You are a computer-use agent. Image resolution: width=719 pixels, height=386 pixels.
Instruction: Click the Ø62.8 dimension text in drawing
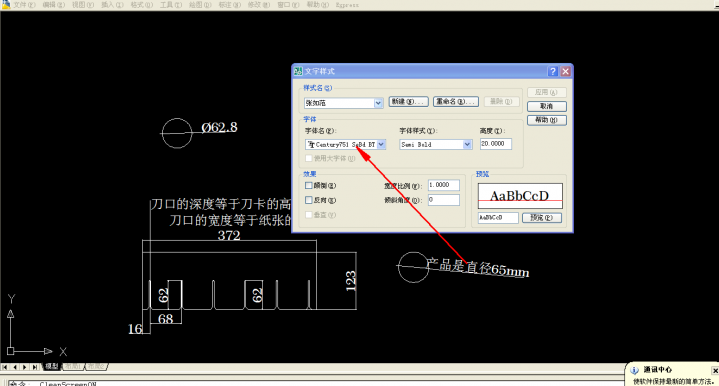click(x=220, y=127)
